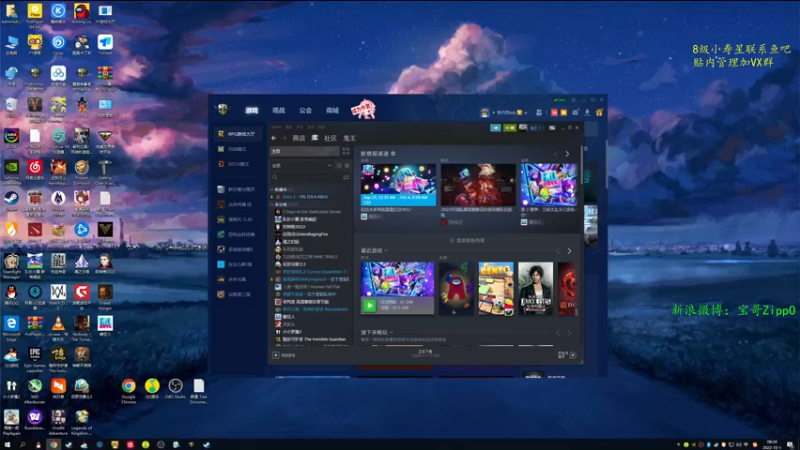Open the 库 tab in Steam
Viewport: 800px width, 450px height.
[x=315, y=138]
